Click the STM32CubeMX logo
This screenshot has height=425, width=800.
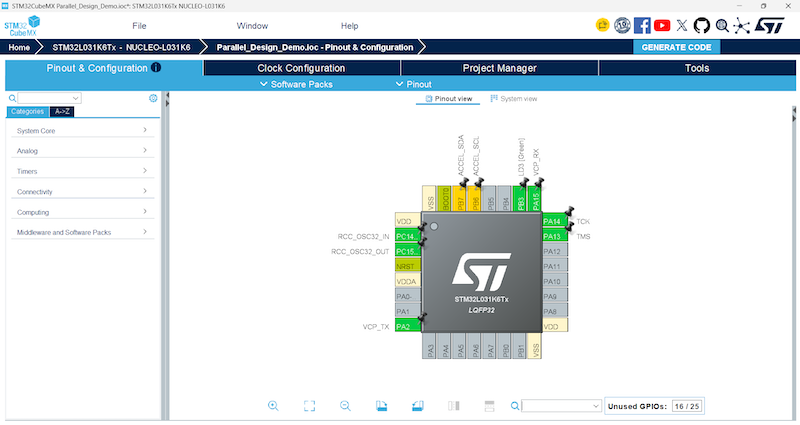coord(22,26)
